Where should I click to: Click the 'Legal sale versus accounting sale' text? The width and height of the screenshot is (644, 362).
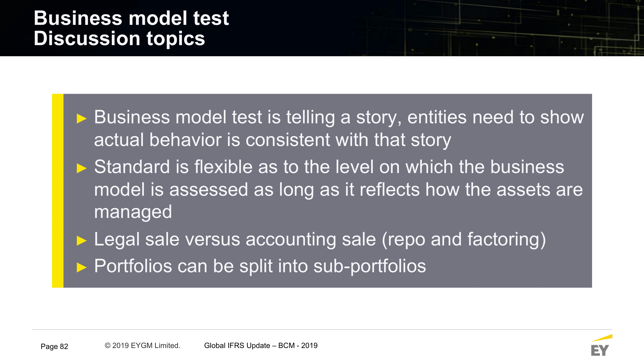(x=235, y=240)
